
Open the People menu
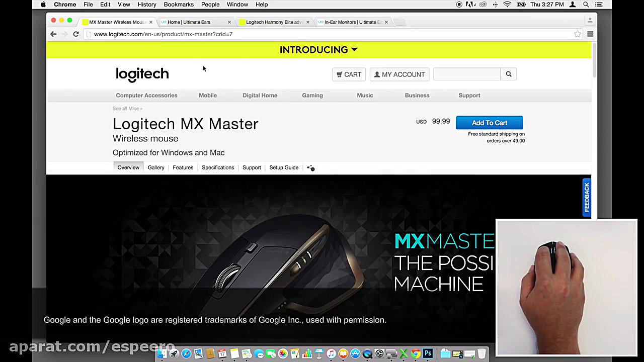click(x=210, y=5)
